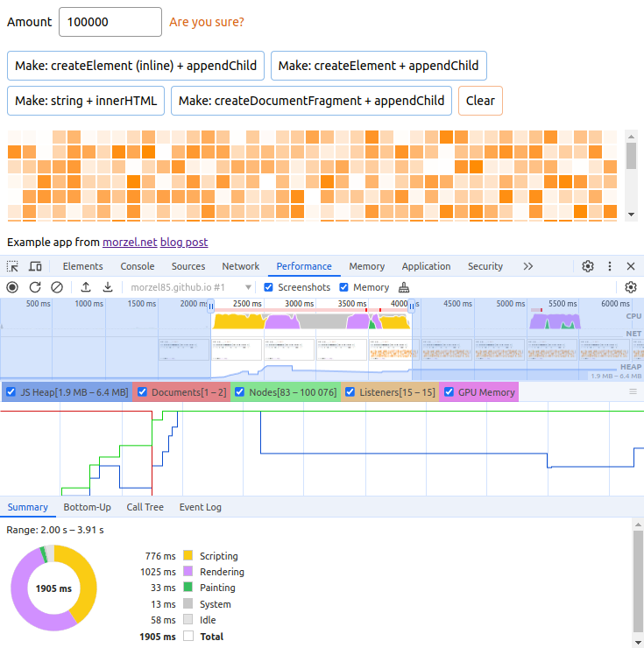Disable the Memory checkbox
Image resolution: width=644 pixels, height=648 pixels.
click(344, 287)
